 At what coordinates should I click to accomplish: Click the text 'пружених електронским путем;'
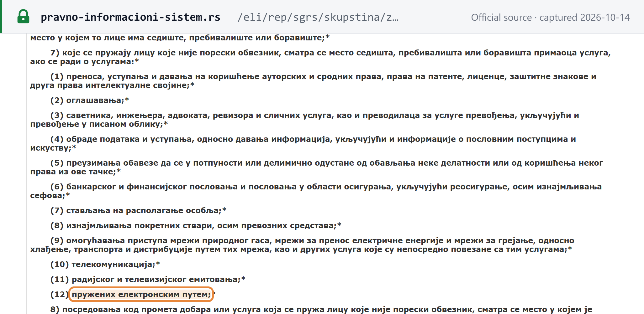141,294
